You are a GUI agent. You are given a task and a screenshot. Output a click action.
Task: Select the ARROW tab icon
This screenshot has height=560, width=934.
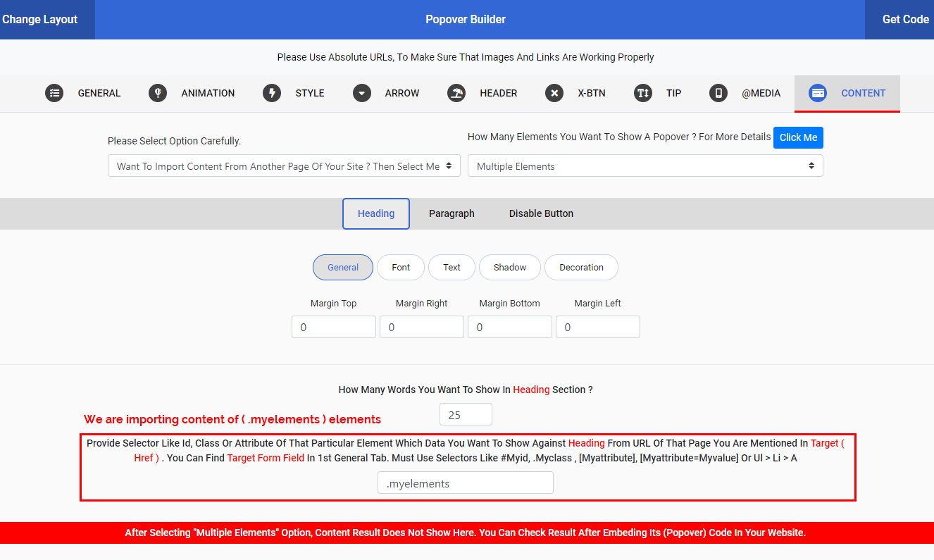[x=361, y=92]
